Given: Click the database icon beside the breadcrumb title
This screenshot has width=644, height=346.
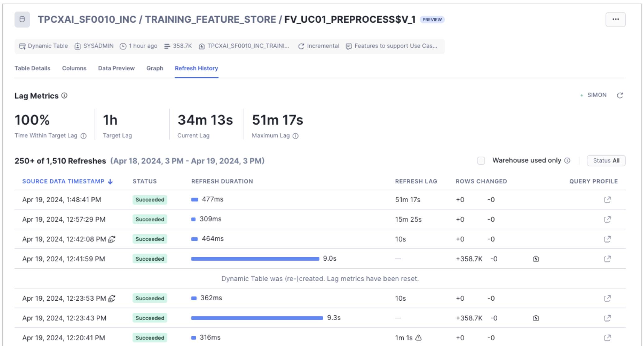Looking at the screenshot, I should click(22, 19).
